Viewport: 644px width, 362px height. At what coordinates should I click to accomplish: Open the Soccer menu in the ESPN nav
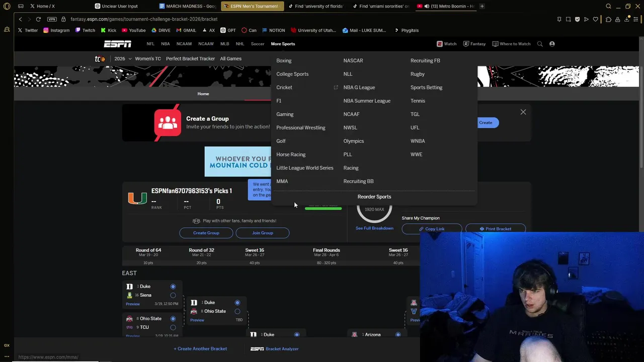coord(258,44)
